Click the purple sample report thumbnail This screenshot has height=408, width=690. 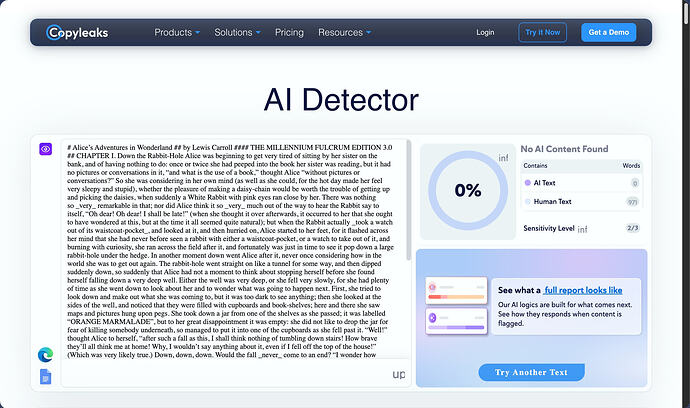coord(456,321)
